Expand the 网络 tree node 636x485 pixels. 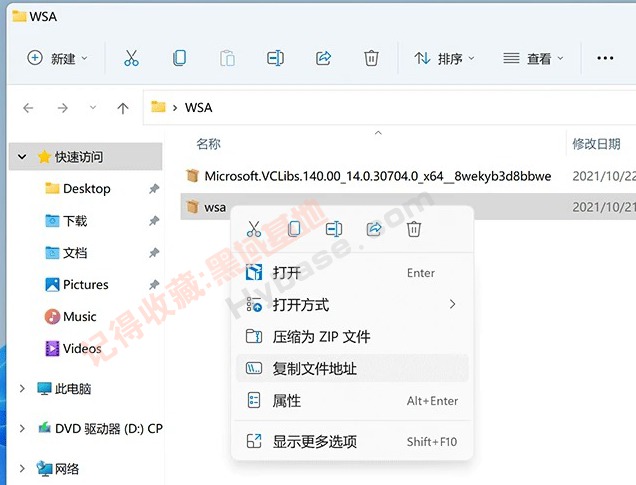[22, 468]
